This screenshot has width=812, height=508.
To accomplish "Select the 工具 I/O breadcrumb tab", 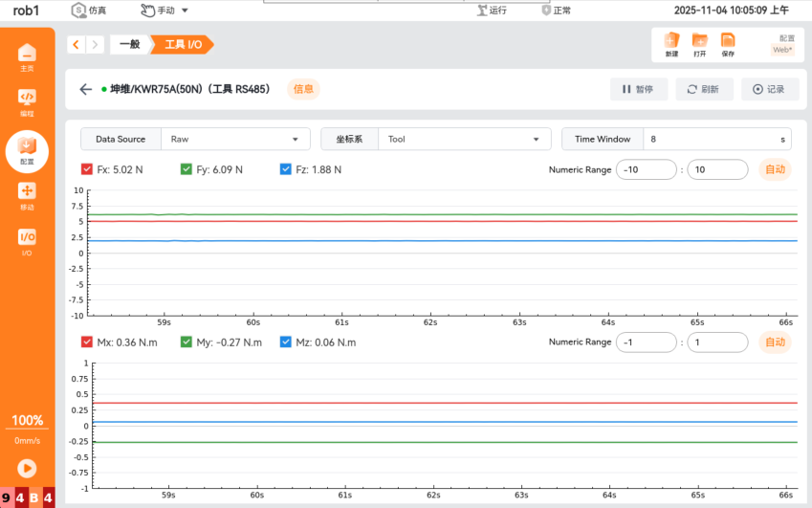I will [x=183, y=45].
